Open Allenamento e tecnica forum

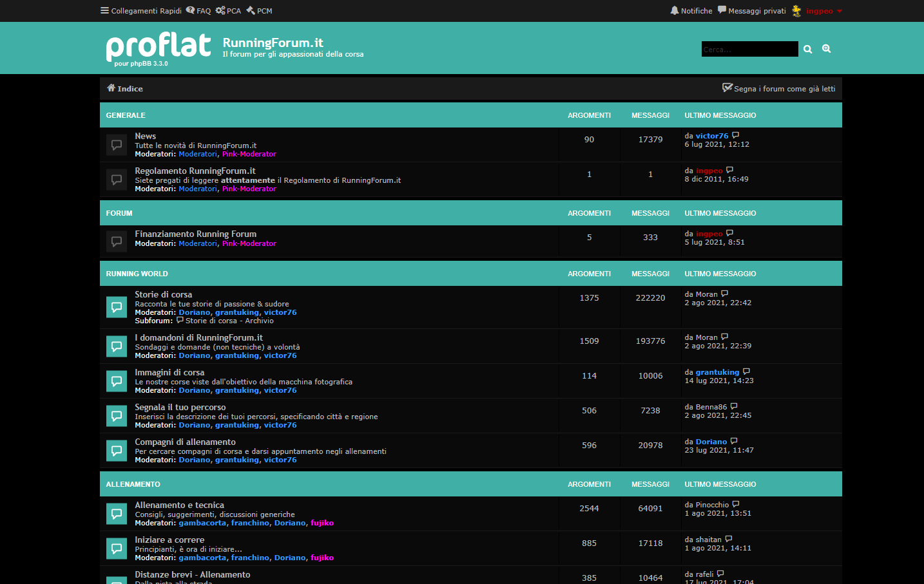(180, 505)
